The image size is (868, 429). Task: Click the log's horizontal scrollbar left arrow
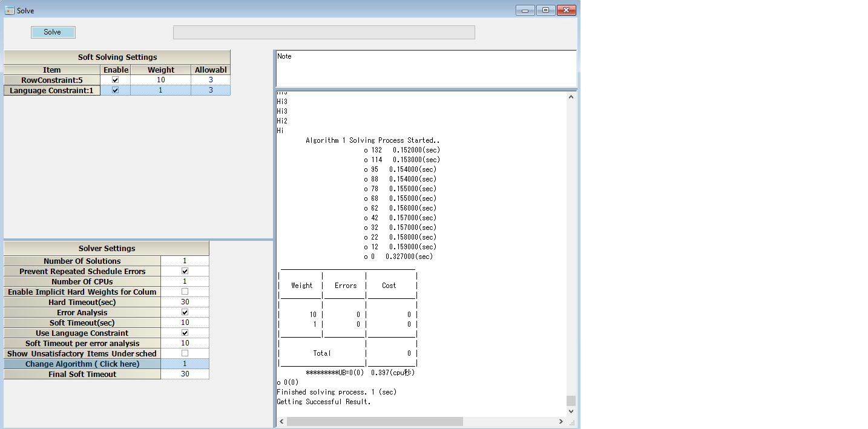pos(281,421)
